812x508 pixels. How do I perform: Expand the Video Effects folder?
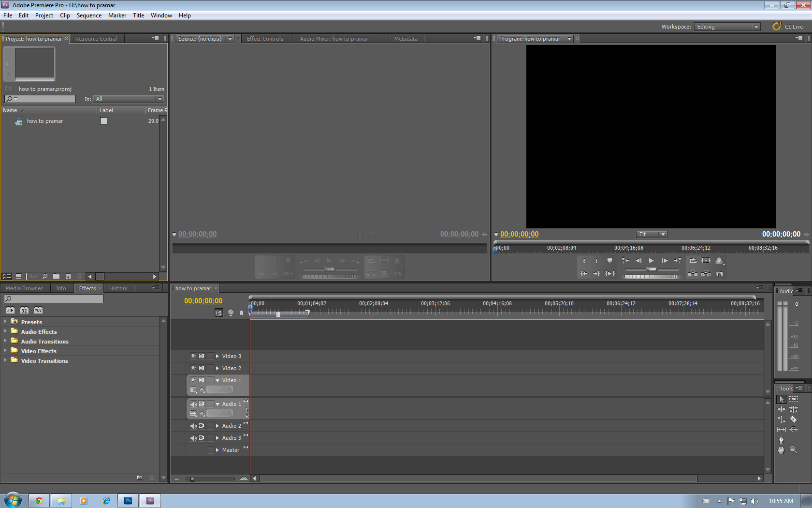coord(5,350)
